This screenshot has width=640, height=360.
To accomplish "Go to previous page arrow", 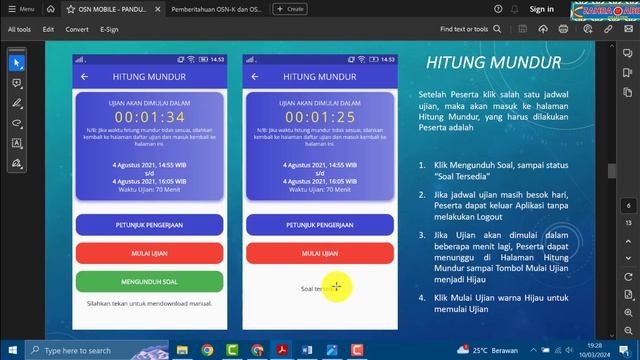I will (628, 242).
